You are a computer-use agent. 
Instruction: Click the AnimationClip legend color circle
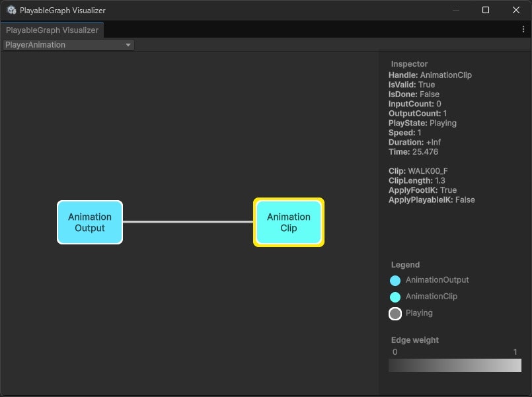click(395, 297)
